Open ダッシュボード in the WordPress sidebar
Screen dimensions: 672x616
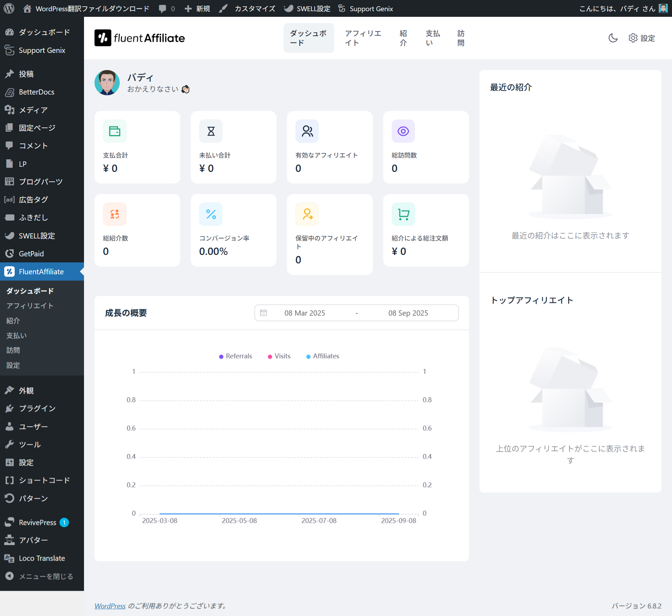[x=42, y=32]
